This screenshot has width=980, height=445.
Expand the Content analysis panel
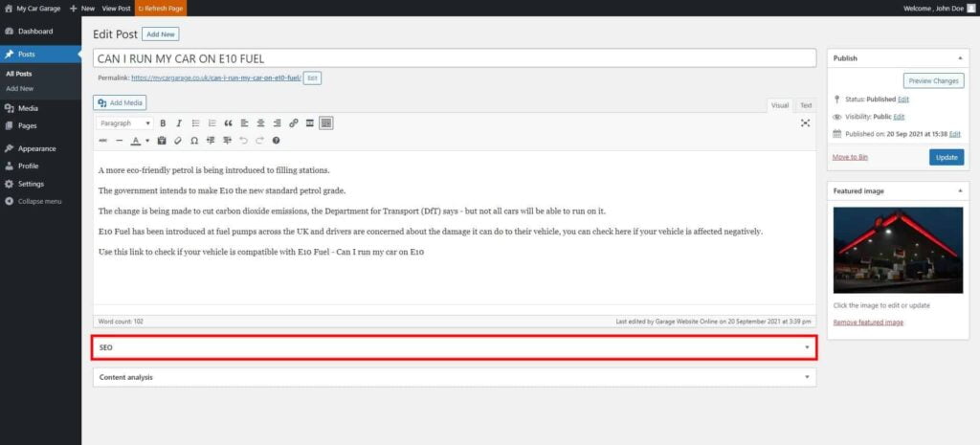(455, 377)
